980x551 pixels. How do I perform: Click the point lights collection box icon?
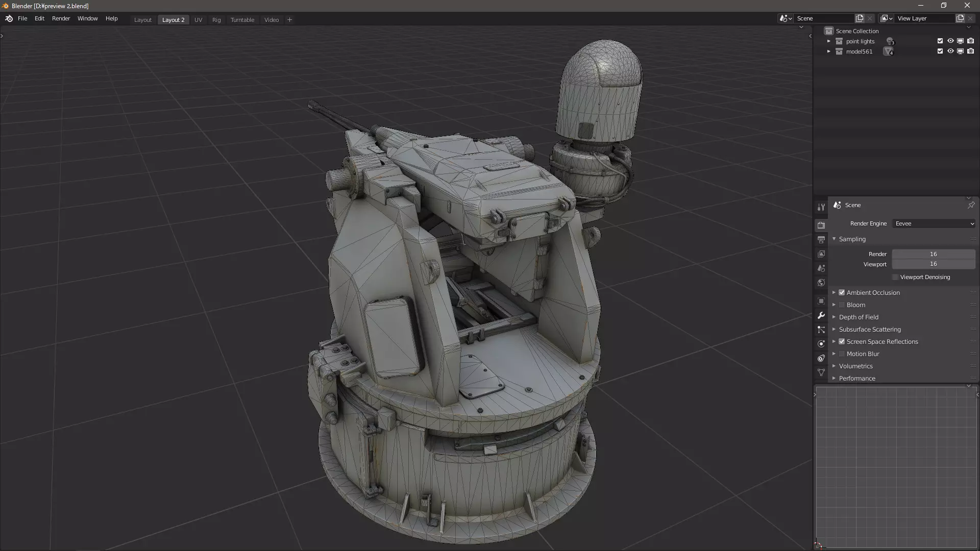[x=839, y=41]
